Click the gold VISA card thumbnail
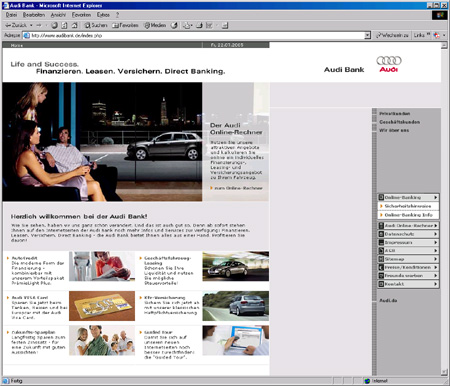Viewport: 450px width, 386px height. coord(102,306)
